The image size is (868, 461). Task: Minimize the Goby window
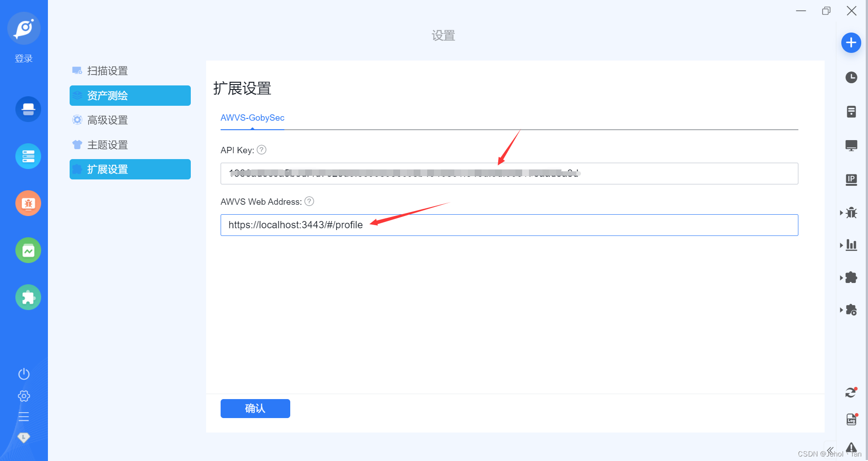click(x=801, y=10)
